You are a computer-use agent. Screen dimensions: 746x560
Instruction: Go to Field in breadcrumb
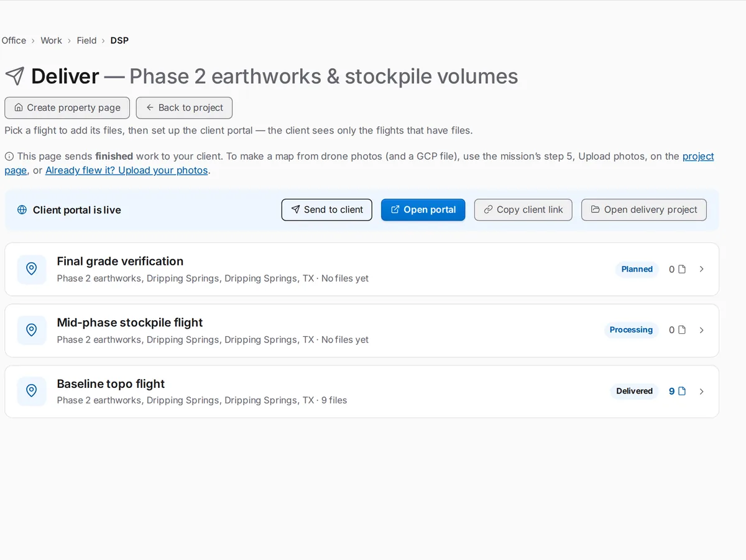[86, 40]
